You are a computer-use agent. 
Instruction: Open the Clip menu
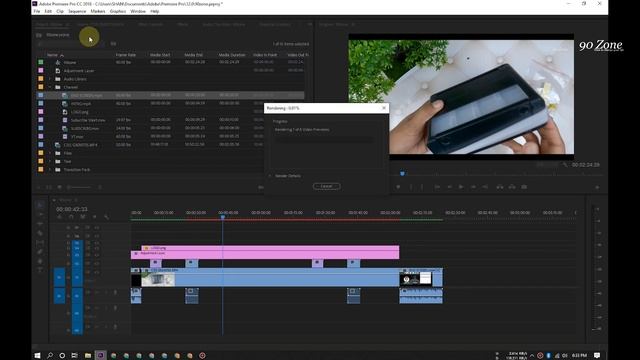[60, 11]
